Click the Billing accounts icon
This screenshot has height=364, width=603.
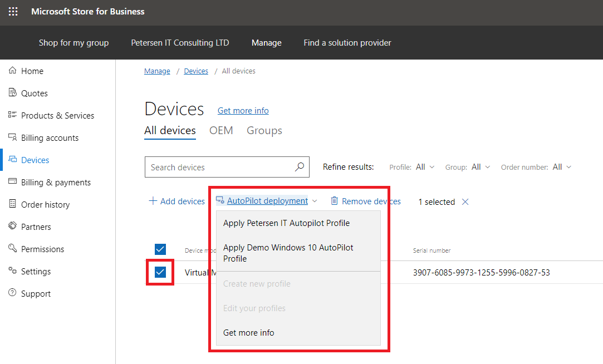[x=12, y=137]
